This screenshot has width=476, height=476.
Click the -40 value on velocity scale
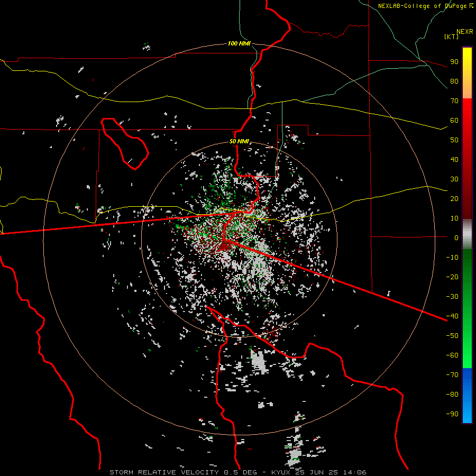(x=452, y=316)
